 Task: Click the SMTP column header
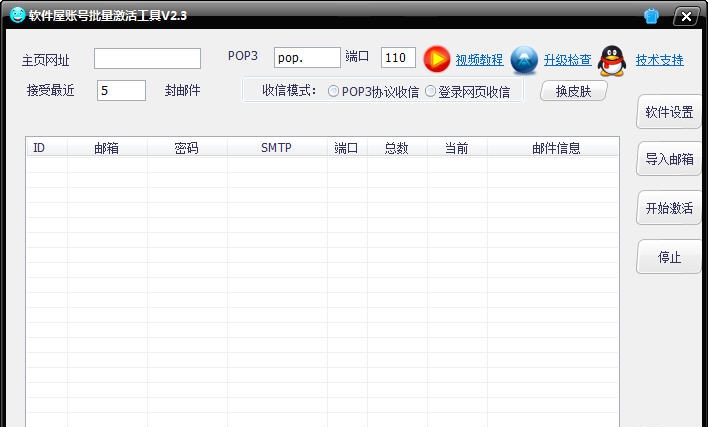coord(277,148)
